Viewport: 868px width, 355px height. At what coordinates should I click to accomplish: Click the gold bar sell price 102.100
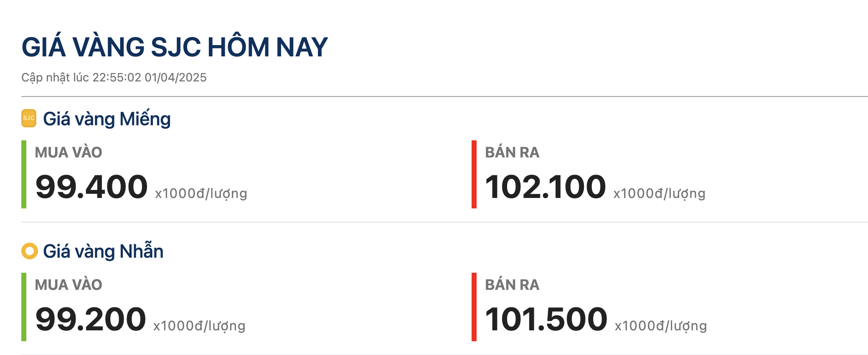click(x=545, y=187)
